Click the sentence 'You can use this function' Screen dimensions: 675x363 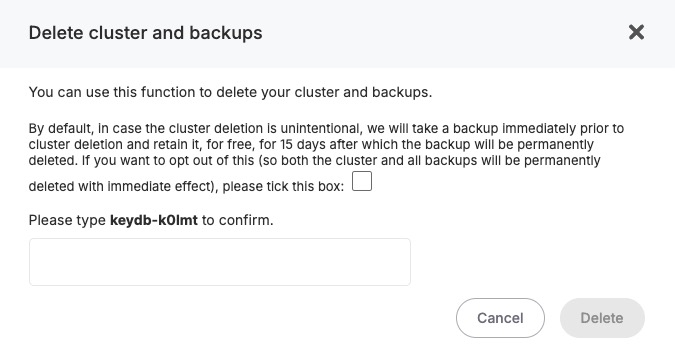230,92
